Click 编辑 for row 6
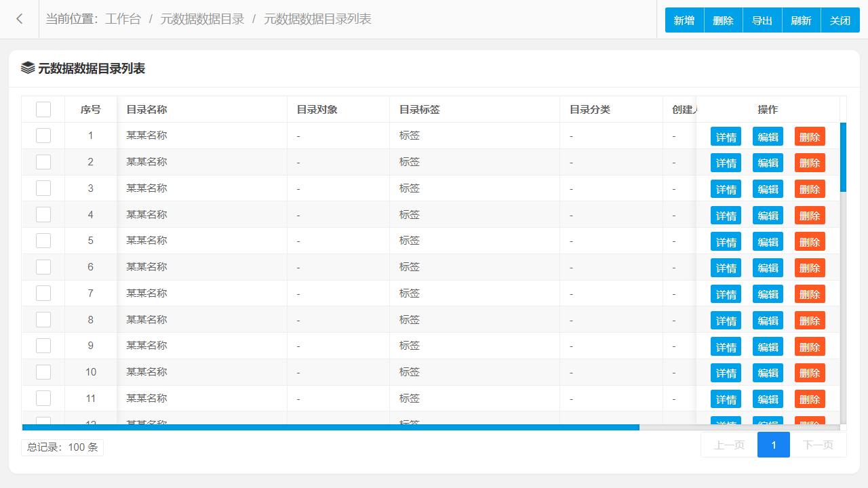This screenshot has height=488, width=868. [x=768, y=268]
